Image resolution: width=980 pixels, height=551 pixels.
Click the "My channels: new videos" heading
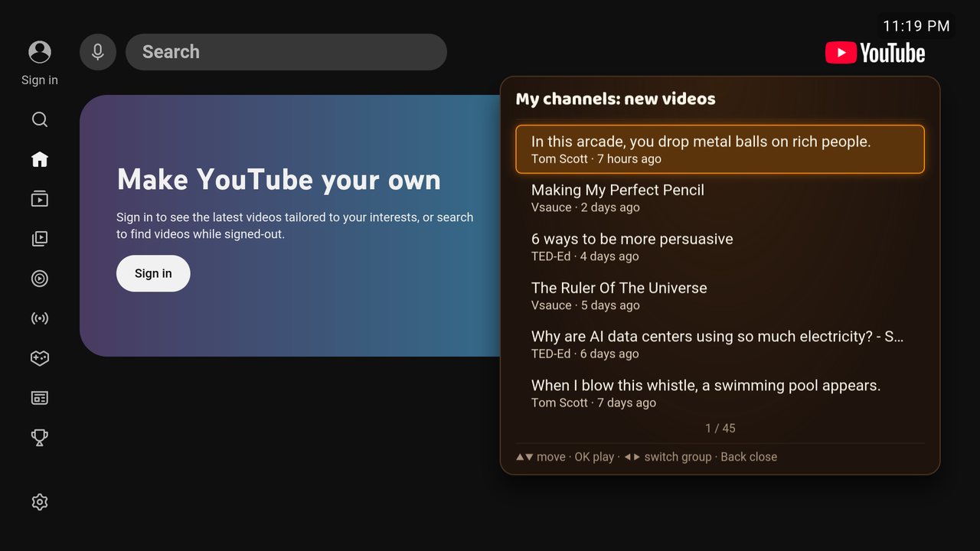[616, 99]
